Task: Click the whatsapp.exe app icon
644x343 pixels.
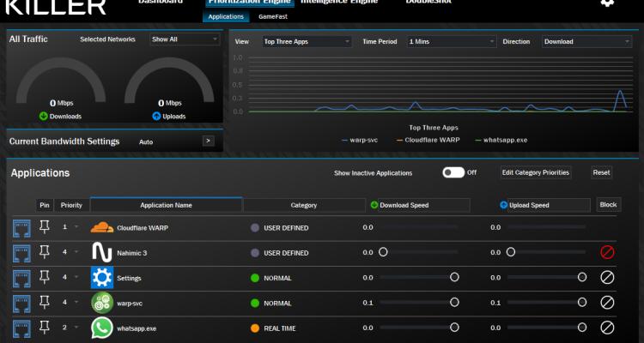Action: coord(102,328)
